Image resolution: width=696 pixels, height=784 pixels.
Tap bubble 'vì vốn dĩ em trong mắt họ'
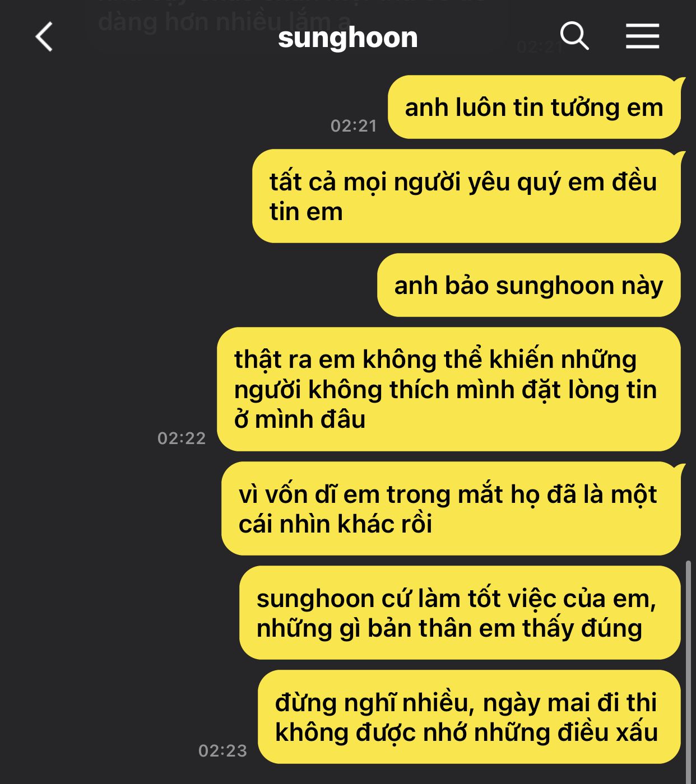point(451,508)
